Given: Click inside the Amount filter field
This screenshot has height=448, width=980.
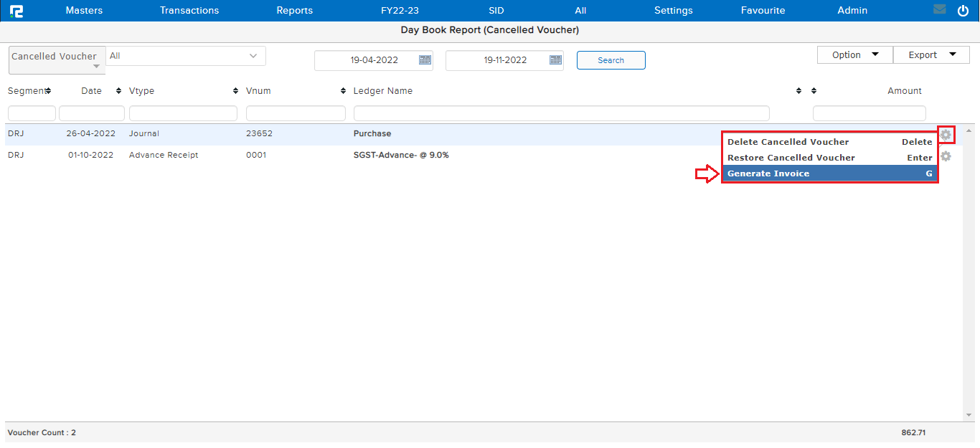Looking at the screenshot, I should pos(869,113).
